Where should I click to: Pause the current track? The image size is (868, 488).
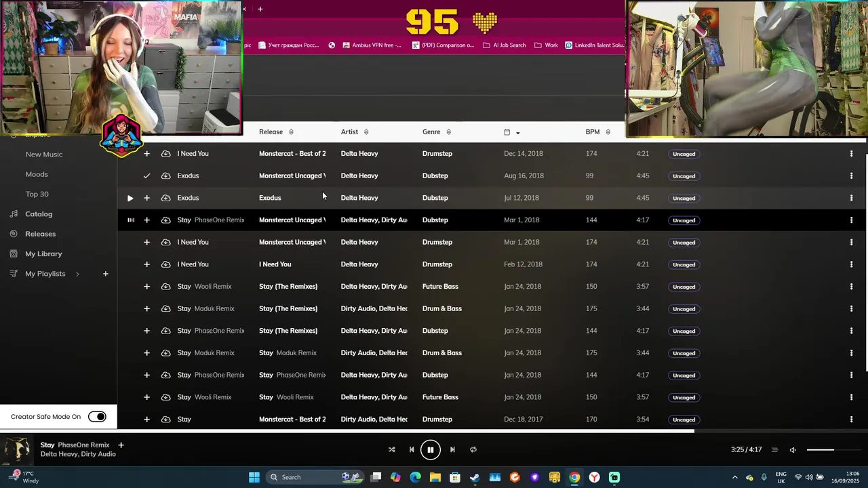pyautogui.click(x=430, y=449)
